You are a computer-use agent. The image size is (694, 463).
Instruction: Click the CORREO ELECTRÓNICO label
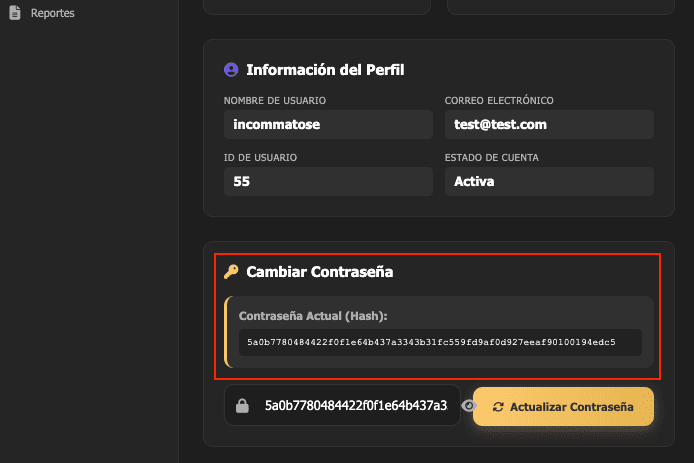pyautogui.click(x=499, y=100)
